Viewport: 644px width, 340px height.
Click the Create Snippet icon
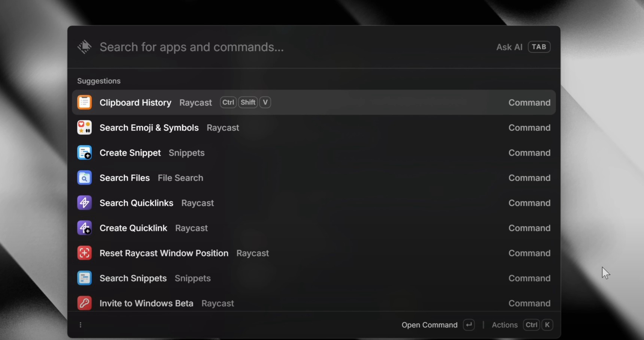tap(84, 153)
